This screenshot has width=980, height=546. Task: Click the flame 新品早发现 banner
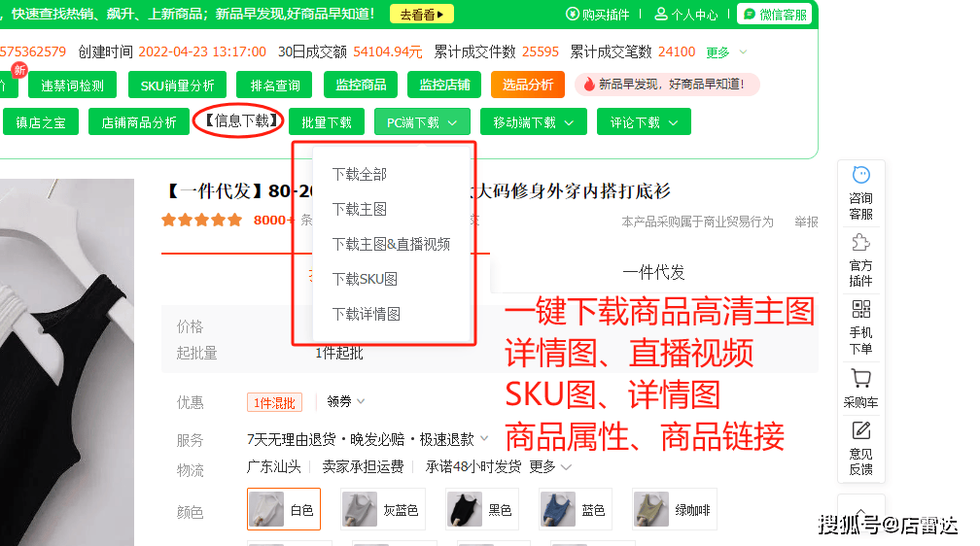tap(667, 85)
